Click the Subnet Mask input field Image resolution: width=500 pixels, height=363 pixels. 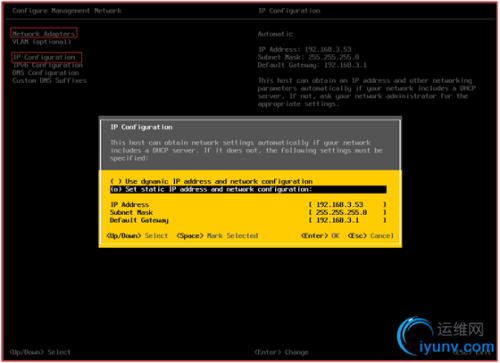(347, 212)
